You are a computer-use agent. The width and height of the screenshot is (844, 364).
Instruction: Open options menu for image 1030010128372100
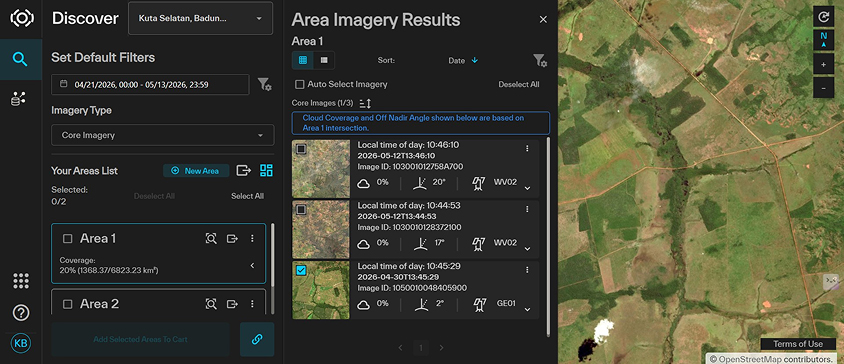coord(528,209)
